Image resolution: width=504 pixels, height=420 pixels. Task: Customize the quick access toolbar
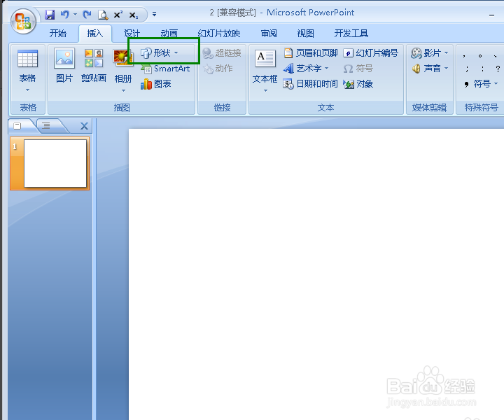pos(154,14)
